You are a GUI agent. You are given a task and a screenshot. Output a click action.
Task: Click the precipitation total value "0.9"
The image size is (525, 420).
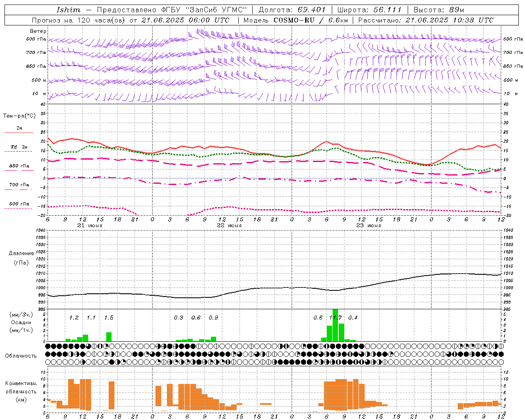(x=213, y=318)
